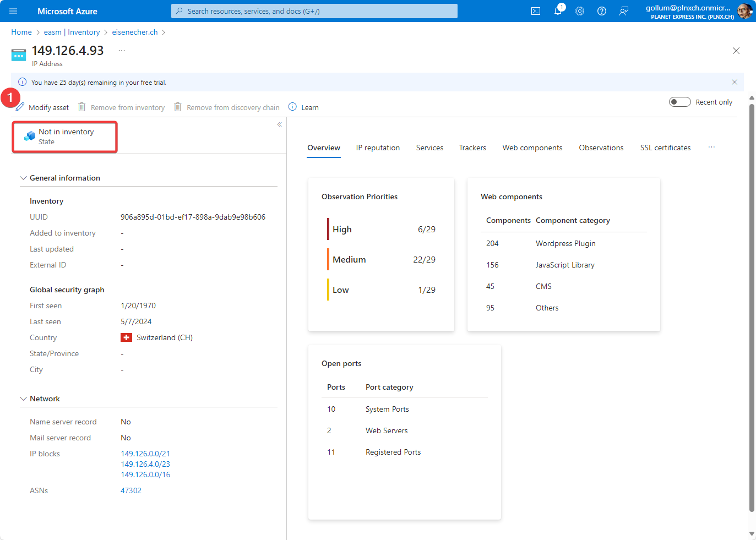Open Cloud Shell from the top bar

pyautogui.click(x=535, y=11)
